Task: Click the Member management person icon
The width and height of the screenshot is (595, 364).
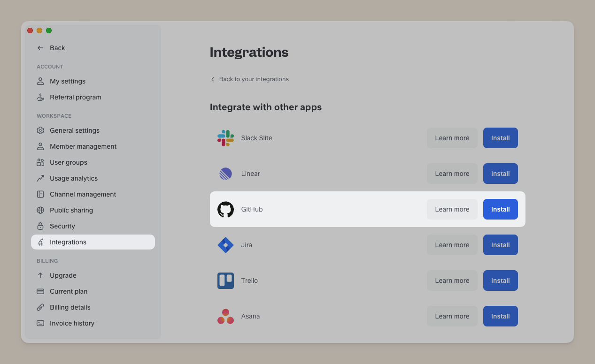Action: 40,146
